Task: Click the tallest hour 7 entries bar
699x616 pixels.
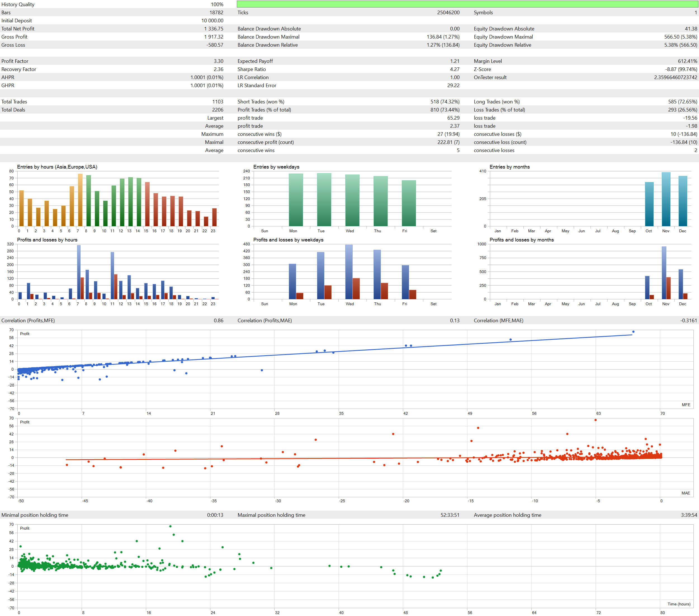Action: 80,200
